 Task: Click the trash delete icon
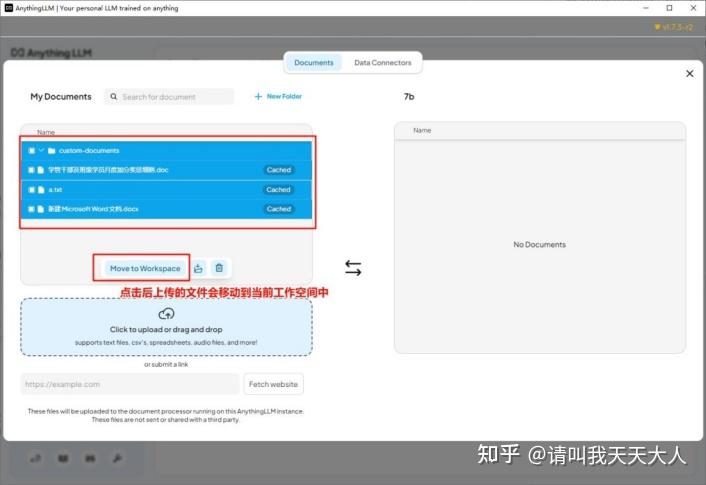pos(219,268)
